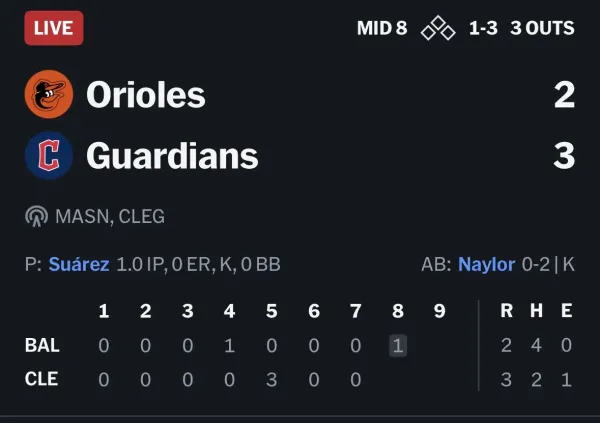Click CLE's 3 runs in fifth inning
The width and height of the screenshot is (600, 423).
tap(272, 380)
